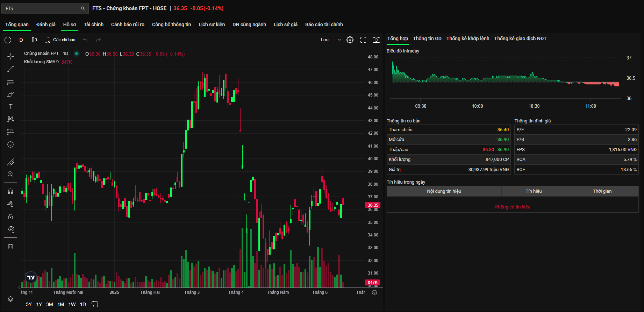
Task: Select the Thông tin GD panel tab
Action: point(427,38)
